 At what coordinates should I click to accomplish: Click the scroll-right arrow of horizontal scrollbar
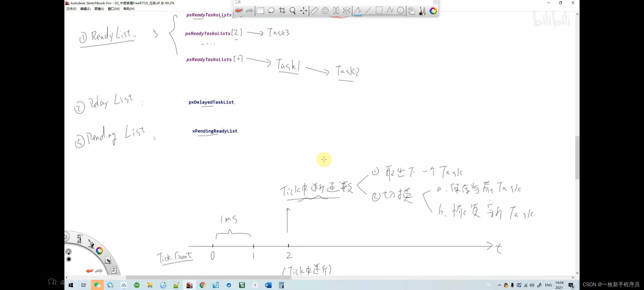573,277
